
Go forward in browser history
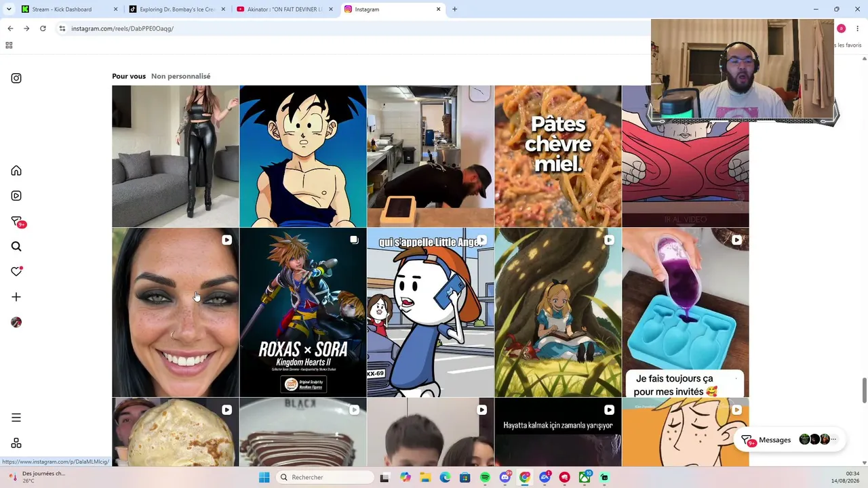click(x=26, y=28)
